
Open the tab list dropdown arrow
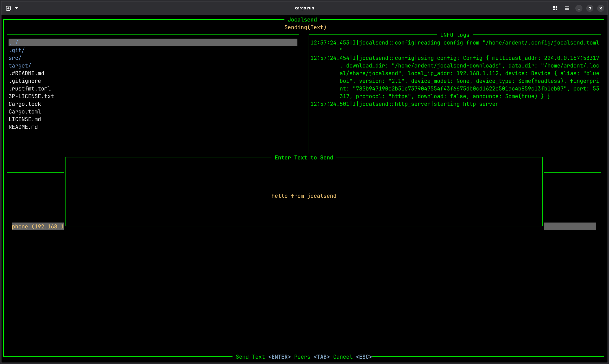17,8
